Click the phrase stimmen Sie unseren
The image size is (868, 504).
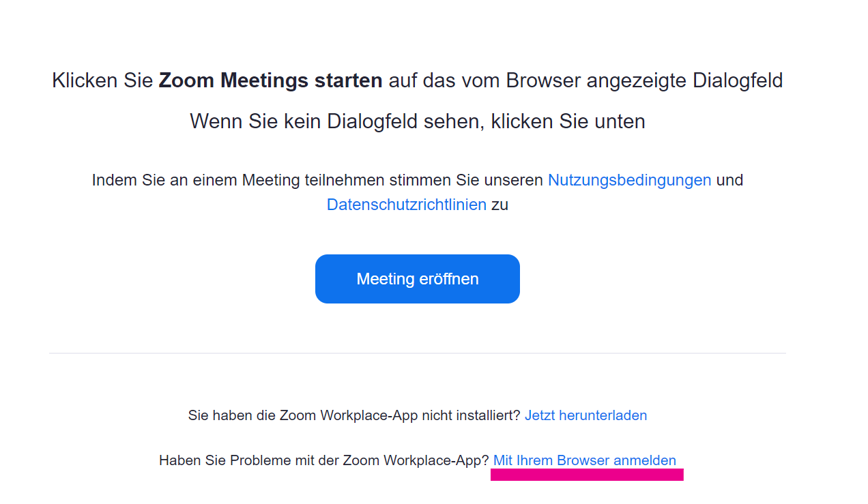coord(467,181)
